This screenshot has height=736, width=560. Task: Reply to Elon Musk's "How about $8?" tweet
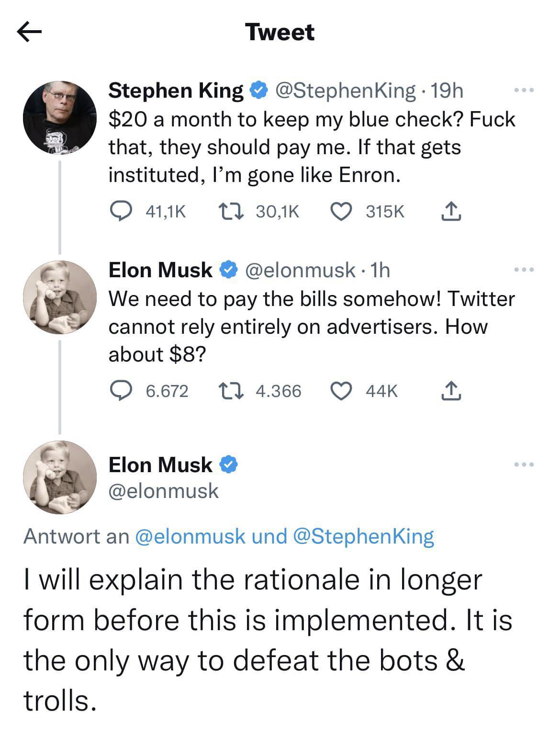point(121,391)
